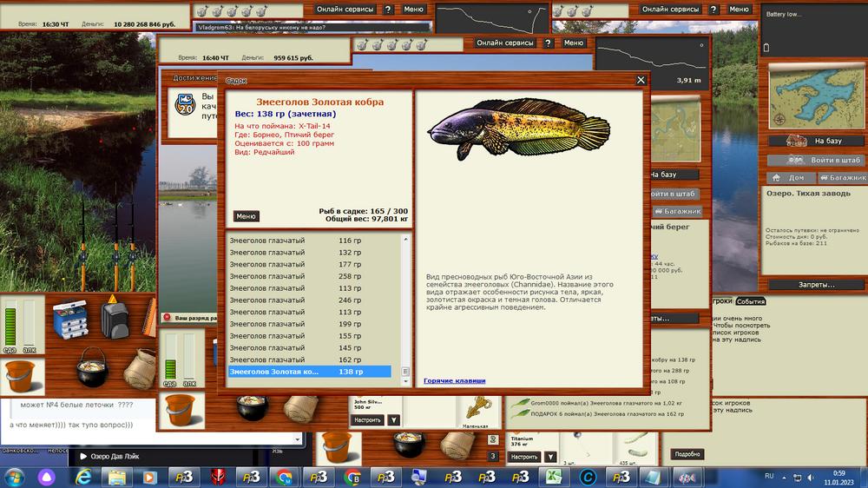Click the orange bucket in left back window
868x488 pixels.
pyautogui.click(x=21, y=376)
